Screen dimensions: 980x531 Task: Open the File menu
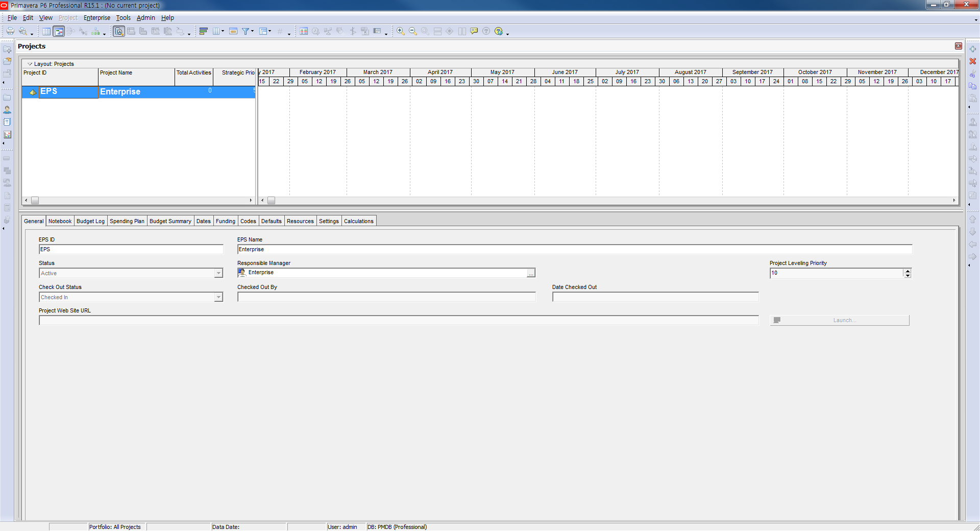(x=12, y=18)
